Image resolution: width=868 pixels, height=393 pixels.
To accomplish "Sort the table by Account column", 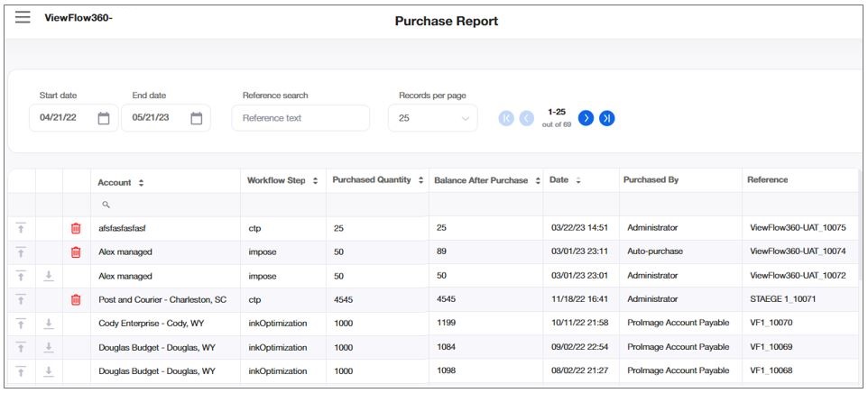I will point(142,183).
